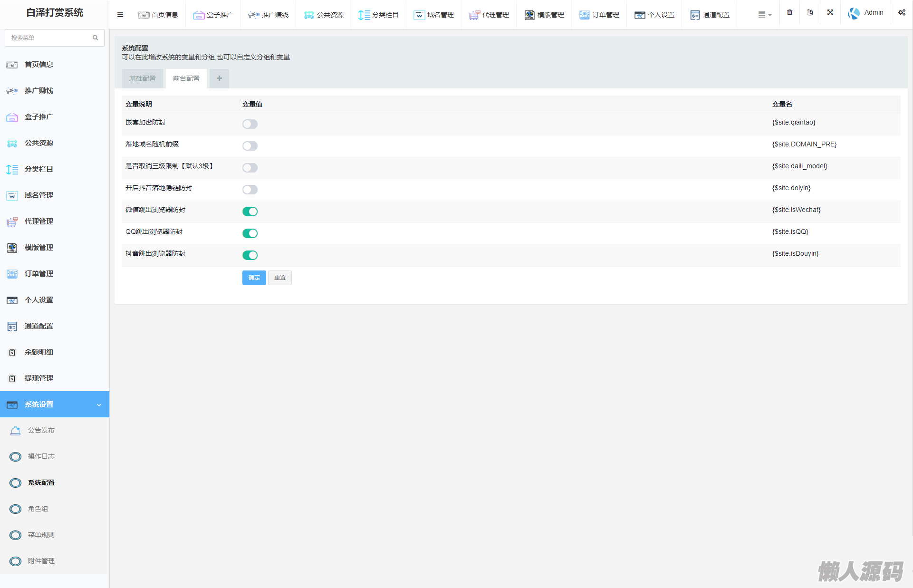The width and height of the screenshot is (913, 588).
Task: Turn on 开启抖音落地隐链防封 switch
Action: (x=250, y=190)
